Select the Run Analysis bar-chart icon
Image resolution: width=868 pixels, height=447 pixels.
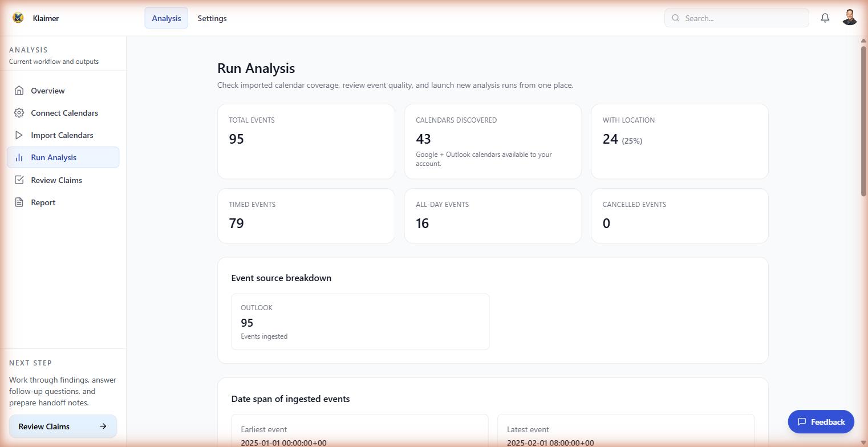(19, 157)
